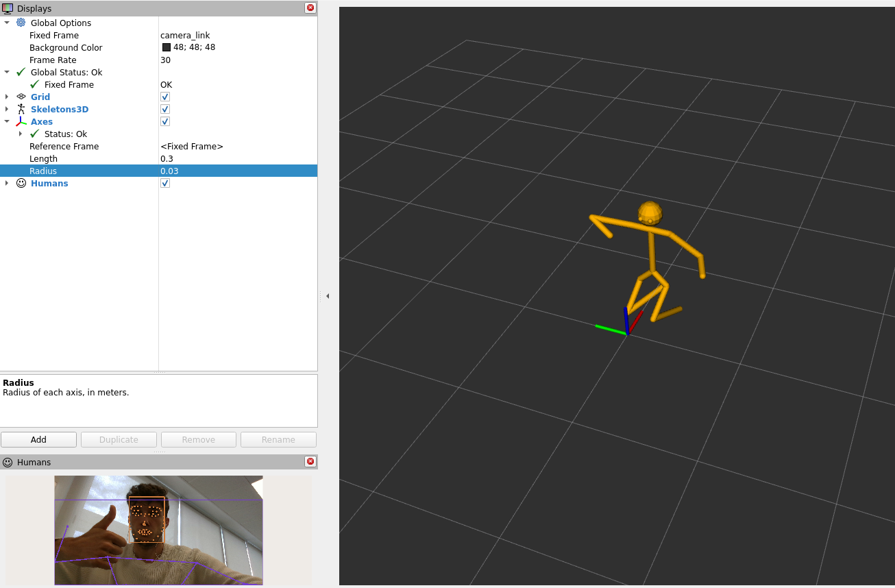This screenshot has width=895, height=588.
Task: Click the Axes display icon
Action: tap(21, 121)
